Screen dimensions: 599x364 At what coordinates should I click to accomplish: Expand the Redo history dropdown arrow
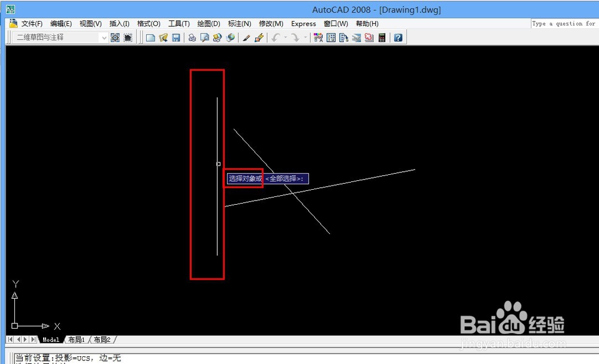[305, 38]
